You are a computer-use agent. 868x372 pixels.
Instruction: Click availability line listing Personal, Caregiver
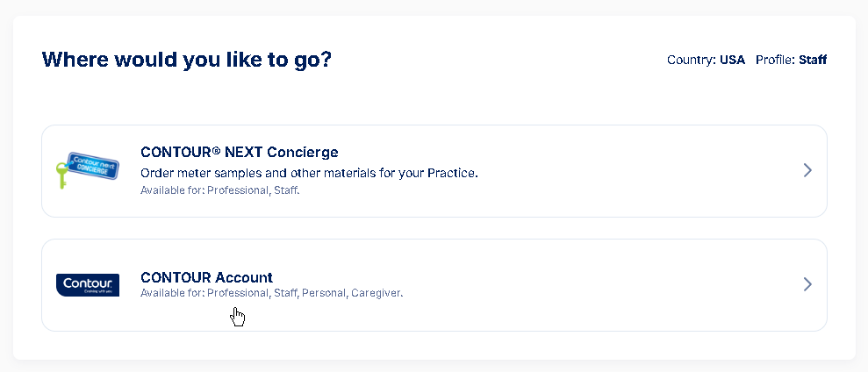click(x=272, y=293)
